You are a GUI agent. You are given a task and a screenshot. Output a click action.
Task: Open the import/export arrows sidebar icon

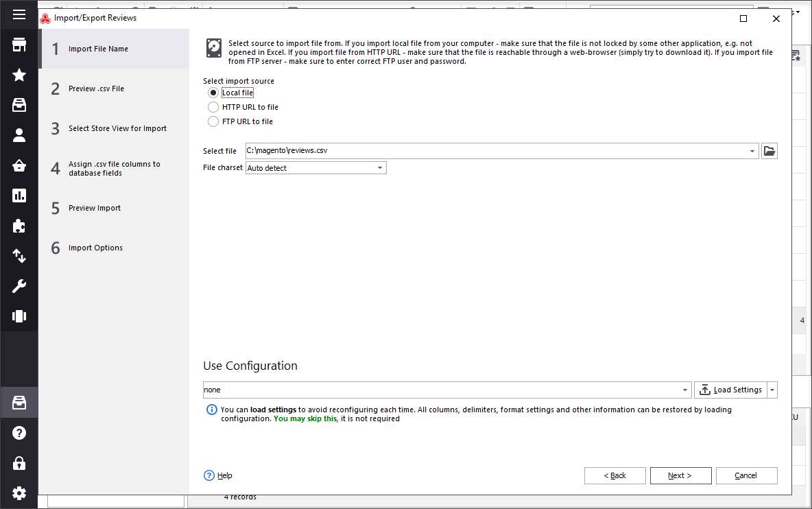pos(19,256)
